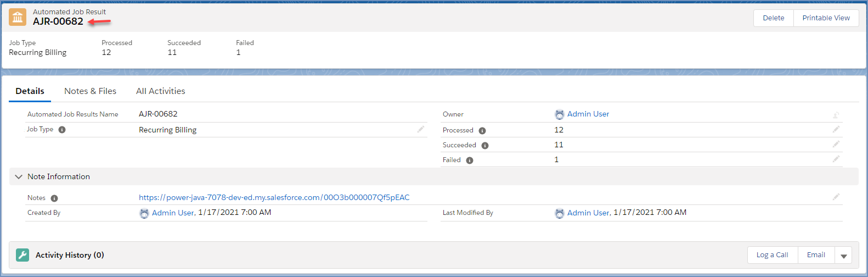This screenshot has width=868, height=277.
Task: Click the info icon beside Processed field
Action: point(482,131)
